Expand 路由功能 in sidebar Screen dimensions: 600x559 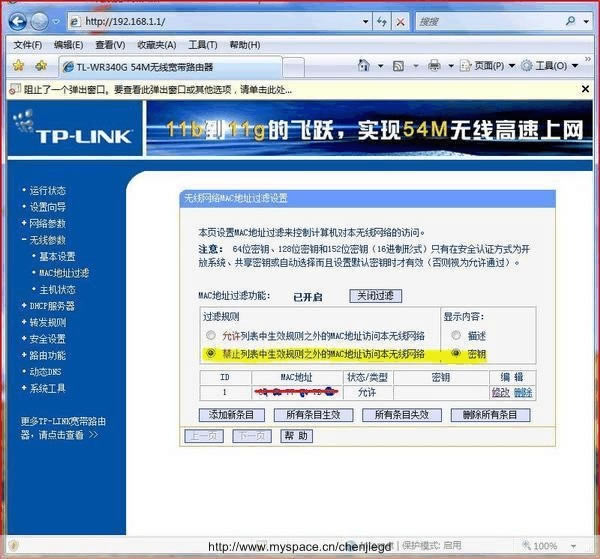(47, 355)
